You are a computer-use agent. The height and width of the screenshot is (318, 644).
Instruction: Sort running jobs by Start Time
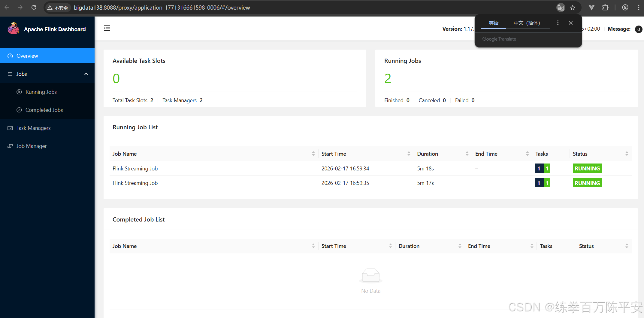(409, 154)
